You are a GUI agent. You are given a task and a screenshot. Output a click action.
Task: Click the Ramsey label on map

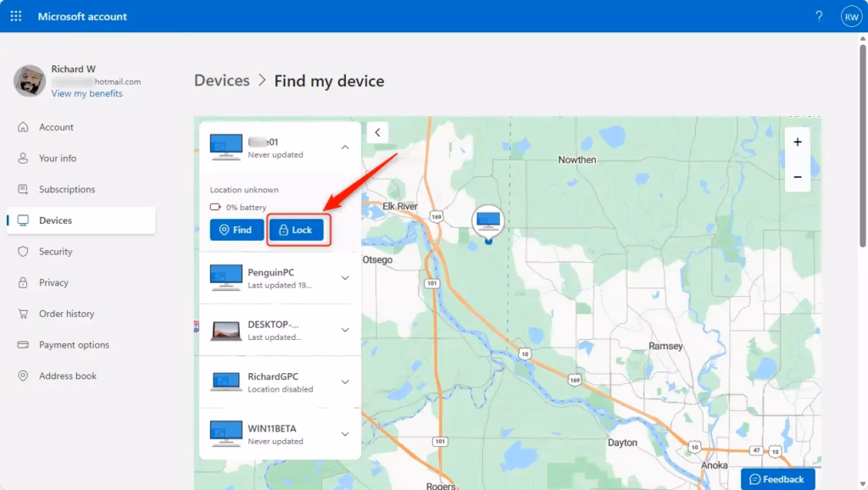coord(665,346)
